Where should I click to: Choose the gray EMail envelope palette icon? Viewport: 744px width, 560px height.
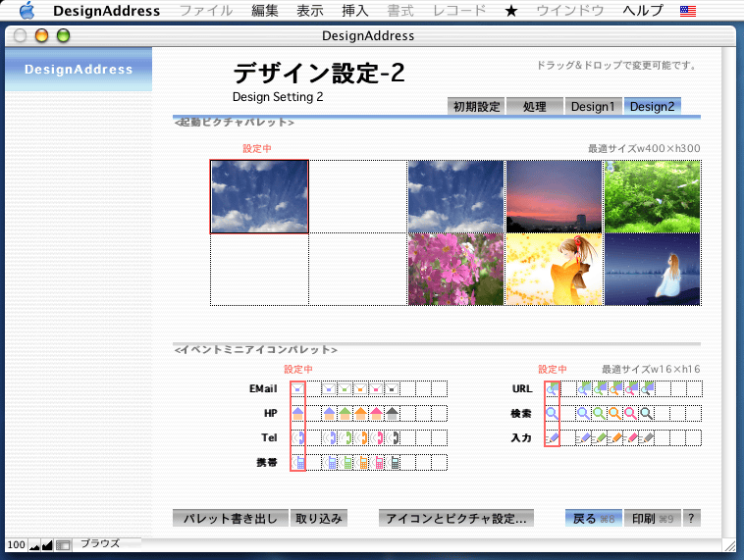392,388
